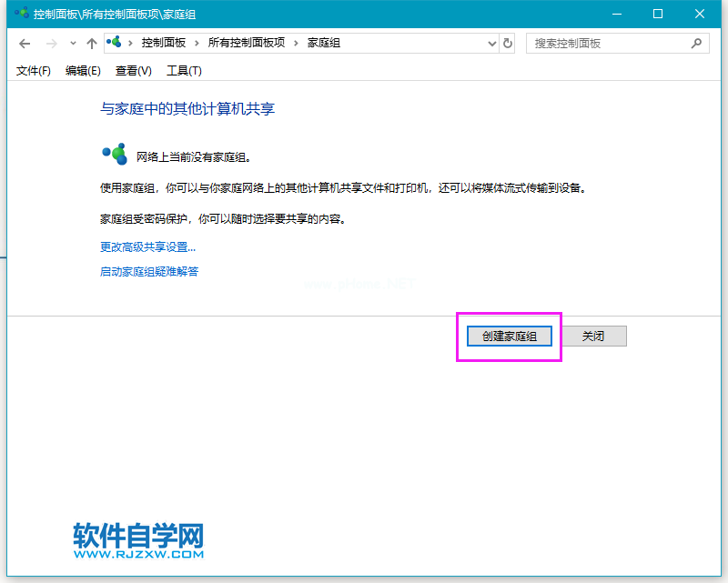Click the HomeGroup icon beside the status text

[x=114, y=155]
